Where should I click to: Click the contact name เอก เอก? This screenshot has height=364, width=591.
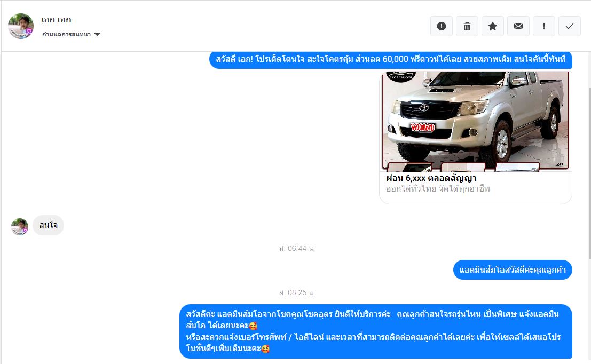(56, 20)
